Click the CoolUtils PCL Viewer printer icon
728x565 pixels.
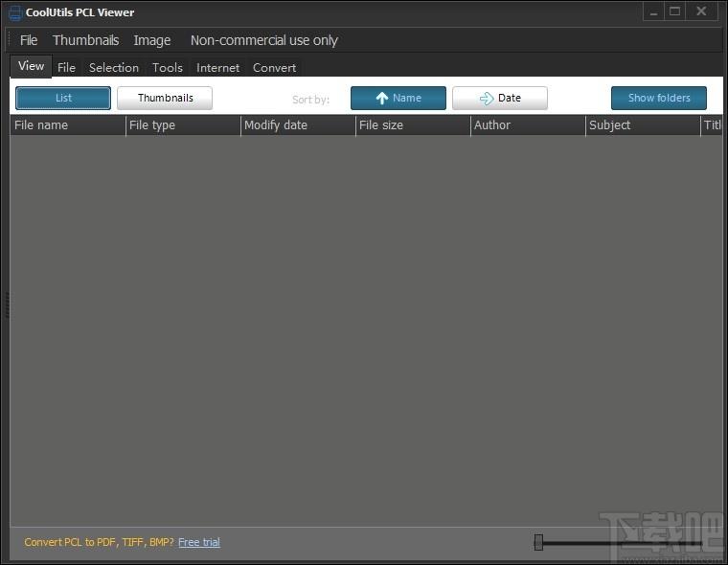click(x=14, y=12)
